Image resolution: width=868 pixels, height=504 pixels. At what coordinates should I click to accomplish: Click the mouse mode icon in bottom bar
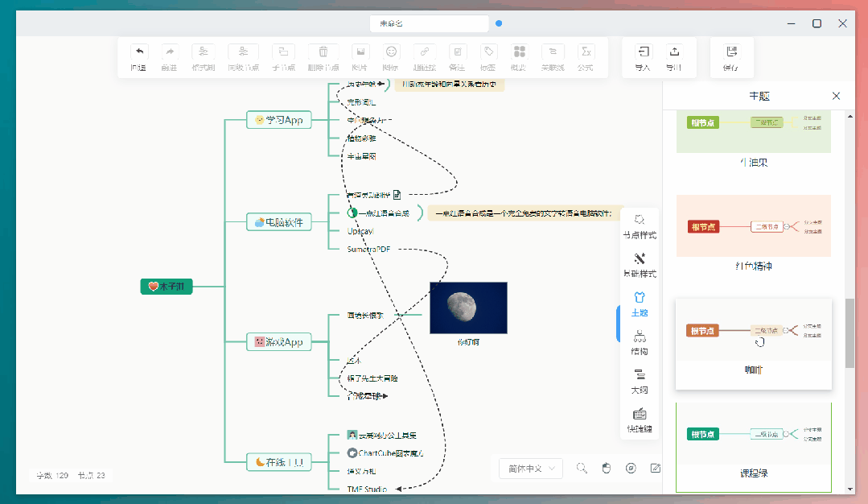click(607, 468)
